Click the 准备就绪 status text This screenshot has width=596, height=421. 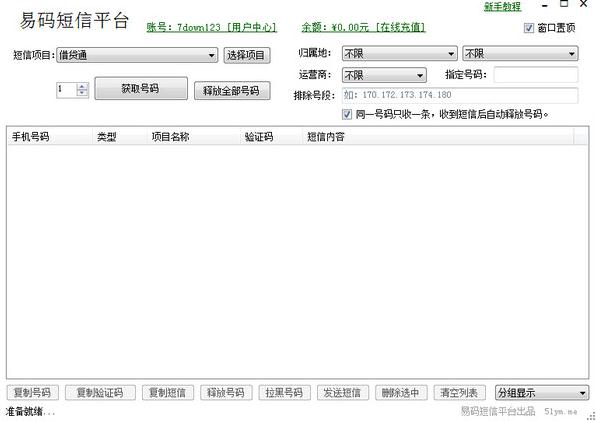pyautogui.click(x=30, y=412)
